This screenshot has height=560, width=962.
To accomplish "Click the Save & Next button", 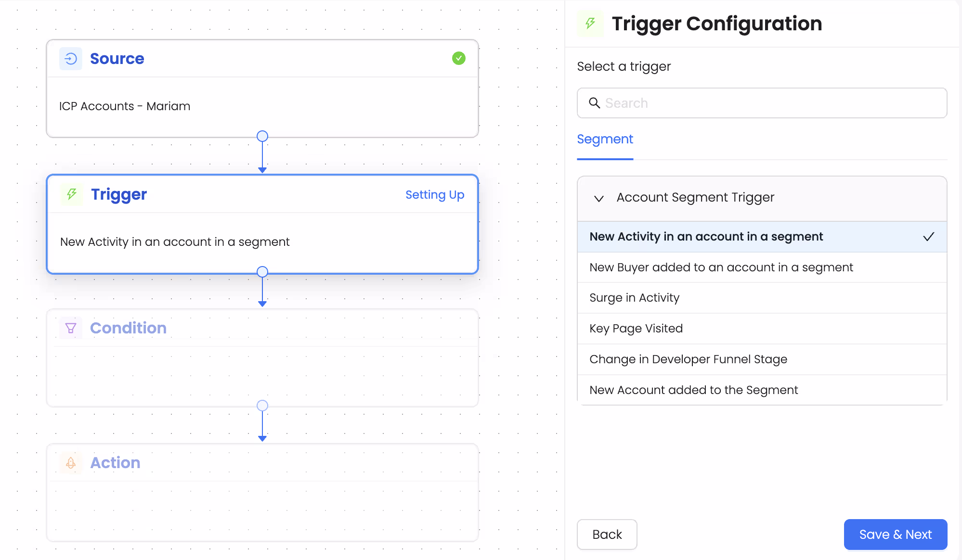I will point(895,535).
